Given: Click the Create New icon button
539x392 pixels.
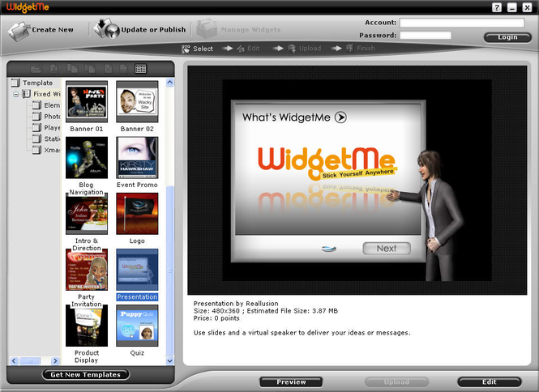Looking at the screenshot, I should (x=41, y=30).
